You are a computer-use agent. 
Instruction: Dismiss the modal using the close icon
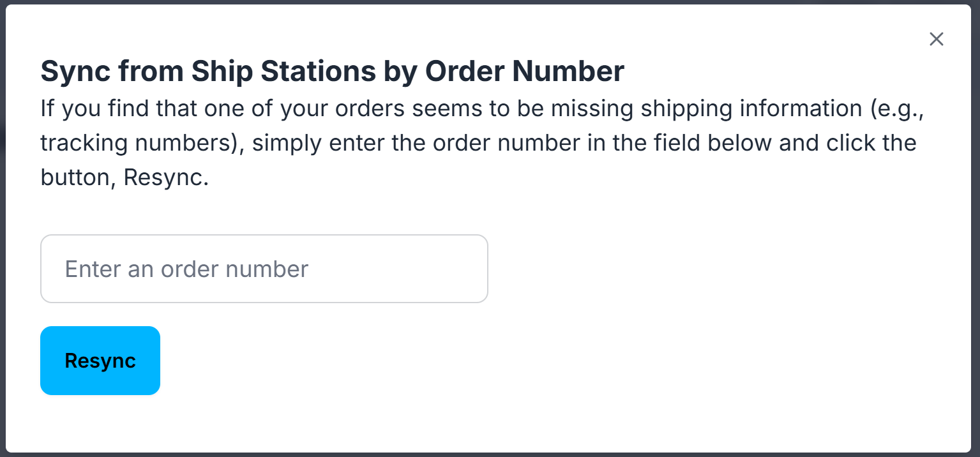(x=936, y=39)
